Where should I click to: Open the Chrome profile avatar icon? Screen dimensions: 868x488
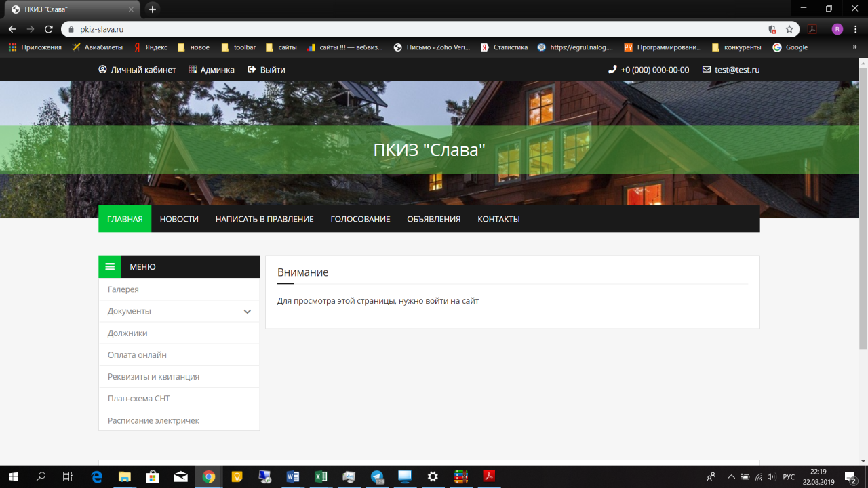pyautogui.click(x=837, y=29)
